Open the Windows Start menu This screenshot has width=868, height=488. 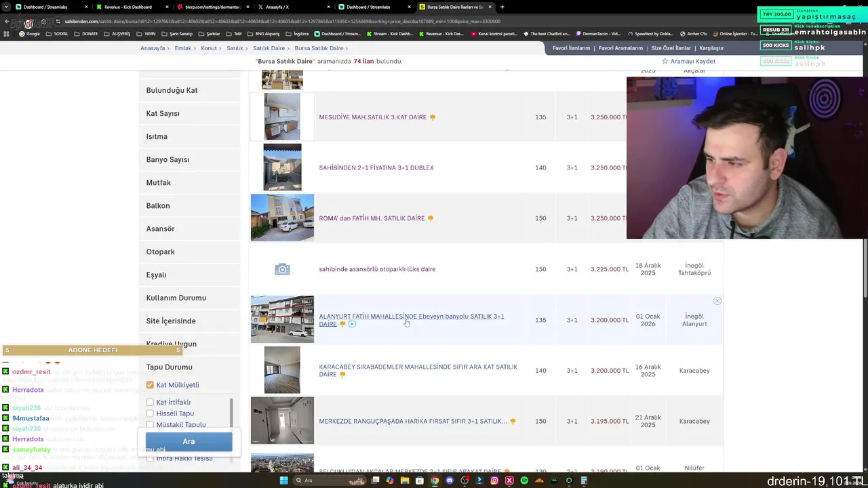[x=284, y=481]
